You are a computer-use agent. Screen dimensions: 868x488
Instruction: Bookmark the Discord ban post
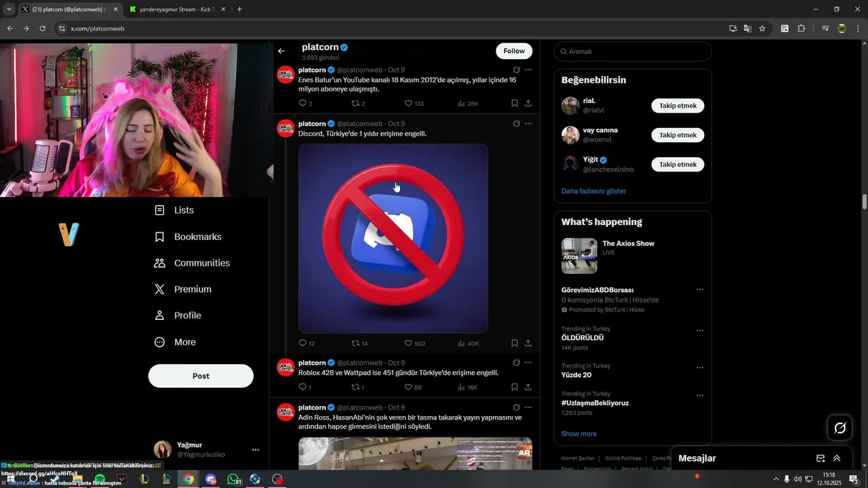(x=515, y=344)
